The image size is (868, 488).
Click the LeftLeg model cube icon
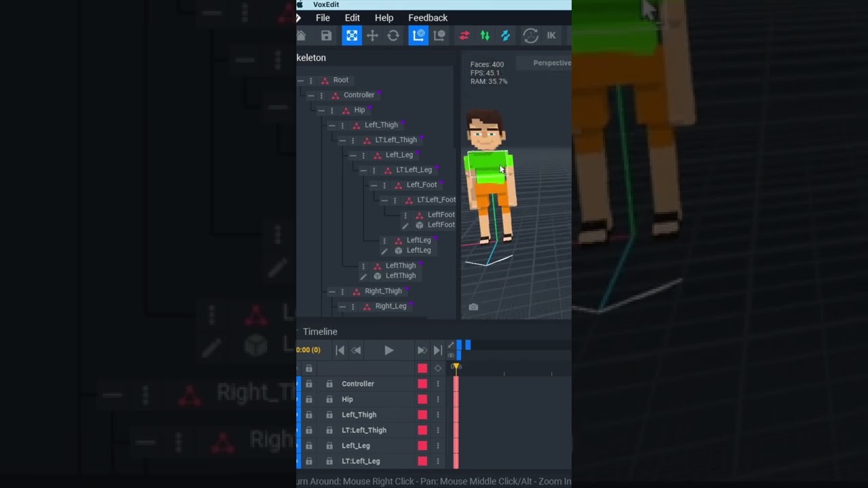tap(398, 251)
